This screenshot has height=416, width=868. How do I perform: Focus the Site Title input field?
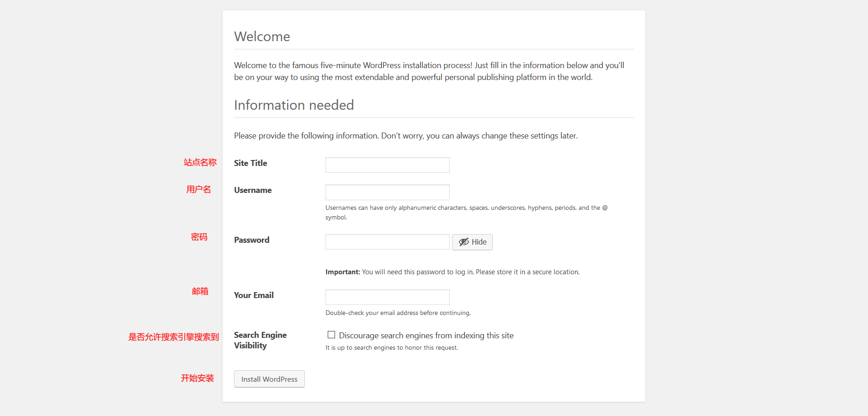(x=387, y=165)
